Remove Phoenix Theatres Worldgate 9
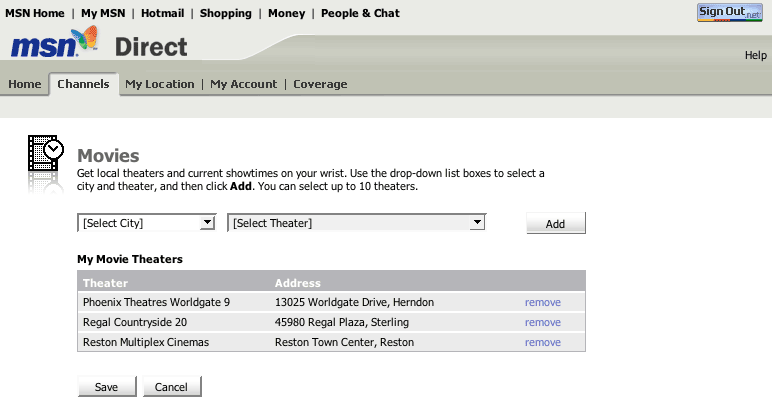The height and width of the screenshot is (406, 772). (543, 302)
